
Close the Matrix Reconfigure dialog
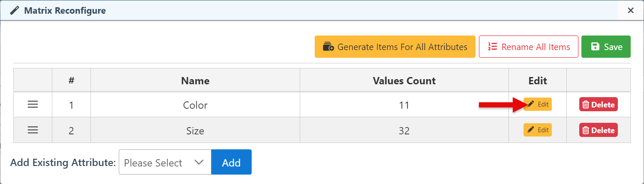631,10
